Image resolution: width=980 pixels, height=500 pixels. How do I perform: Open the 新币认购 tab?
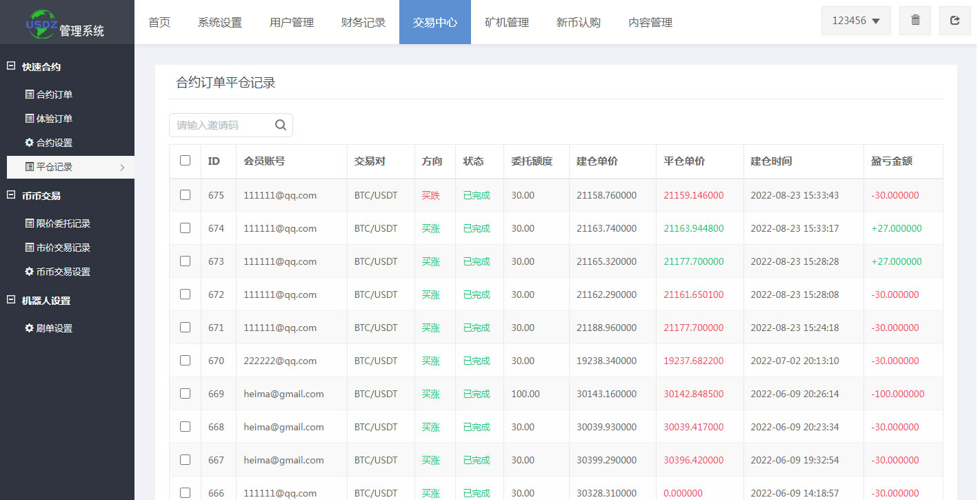[579, 22]
